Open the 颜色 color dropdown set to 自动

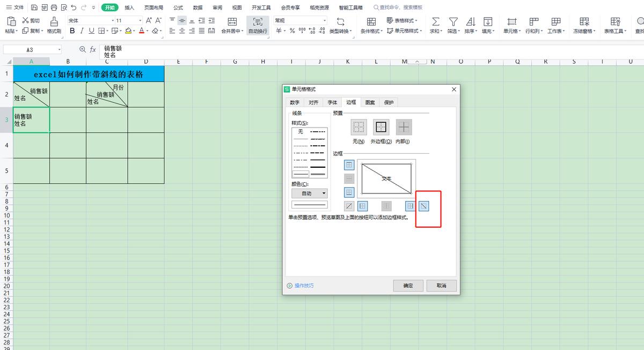click(310, 193)
